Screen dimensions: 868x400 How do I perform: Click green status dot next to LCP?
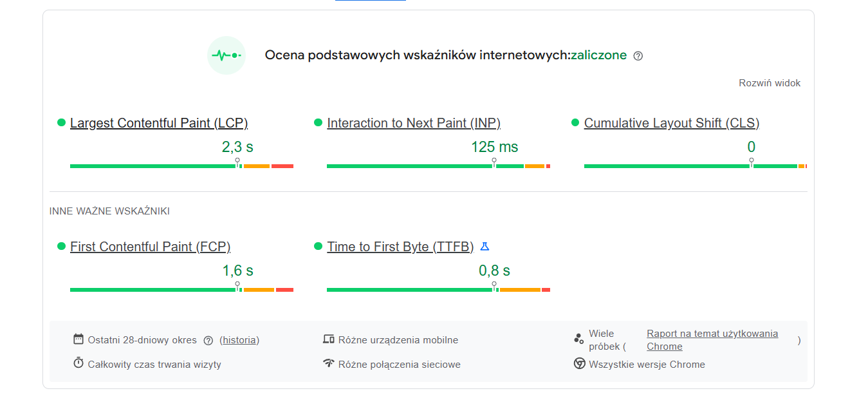(62, 122)
